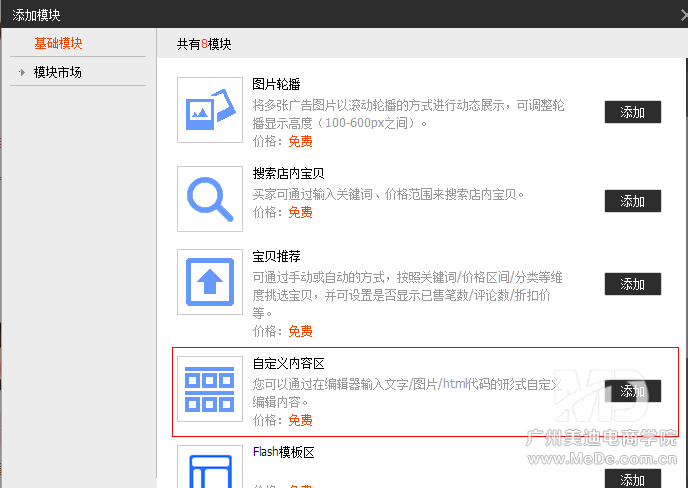Click the 共有8模块 count header
This screenshot has height=488, width=688.
pyautogui.click(x=204, y=44)
